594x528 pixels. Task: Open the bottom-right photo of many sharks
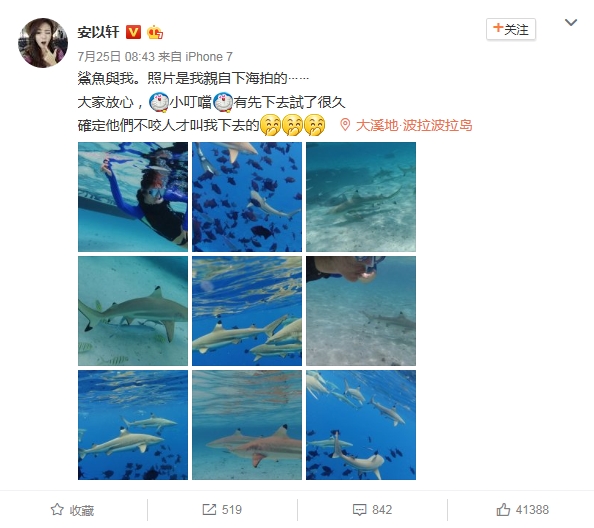coord(361,425)
